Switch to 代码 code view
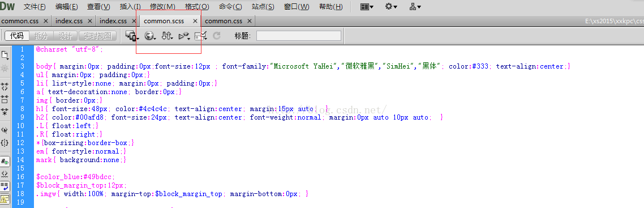 pyautogui.click(x=17, y=36)
